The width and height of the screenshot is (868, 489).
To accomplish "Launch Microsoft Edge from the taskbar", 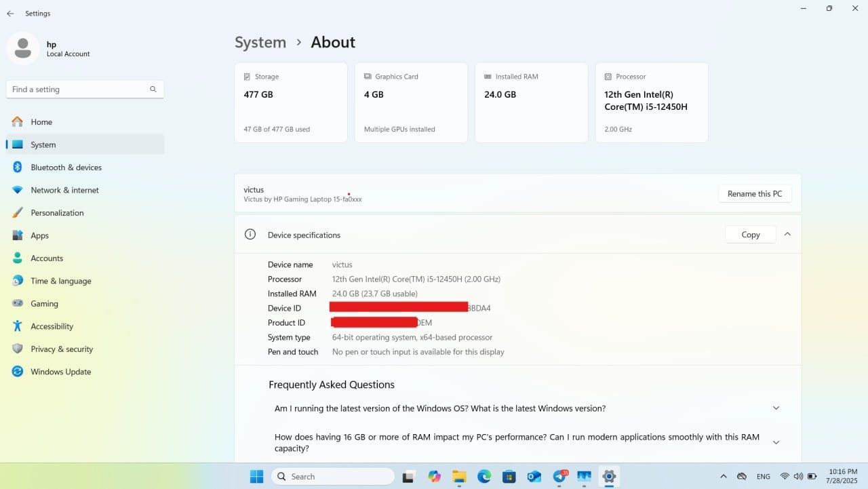I will 484,477.
